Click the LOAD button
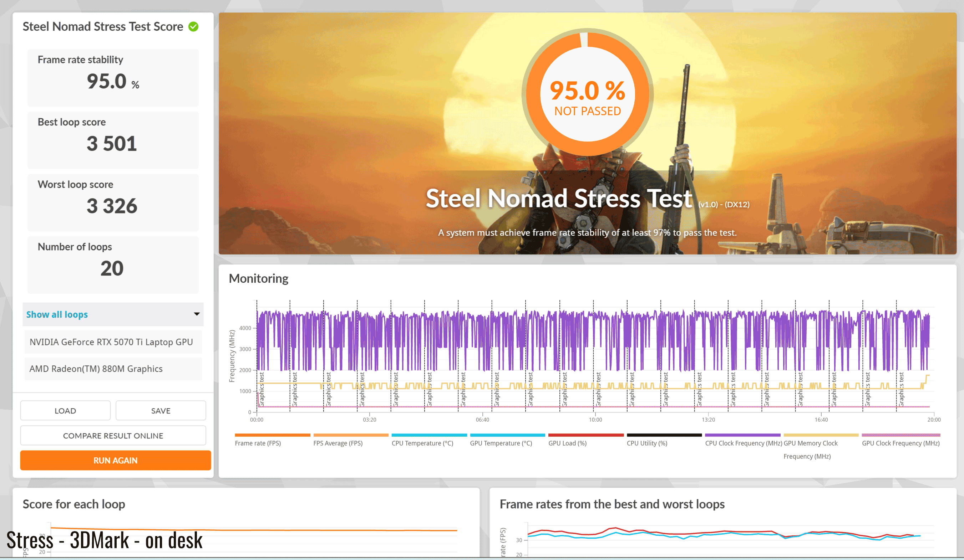The width and height of the screenshot is (964, 560). 65,411
